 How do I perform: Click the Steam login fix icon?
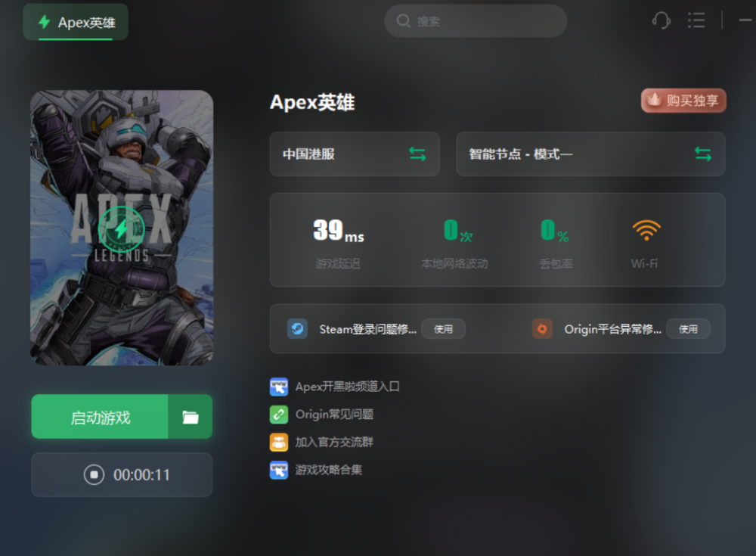coord(297,329)
